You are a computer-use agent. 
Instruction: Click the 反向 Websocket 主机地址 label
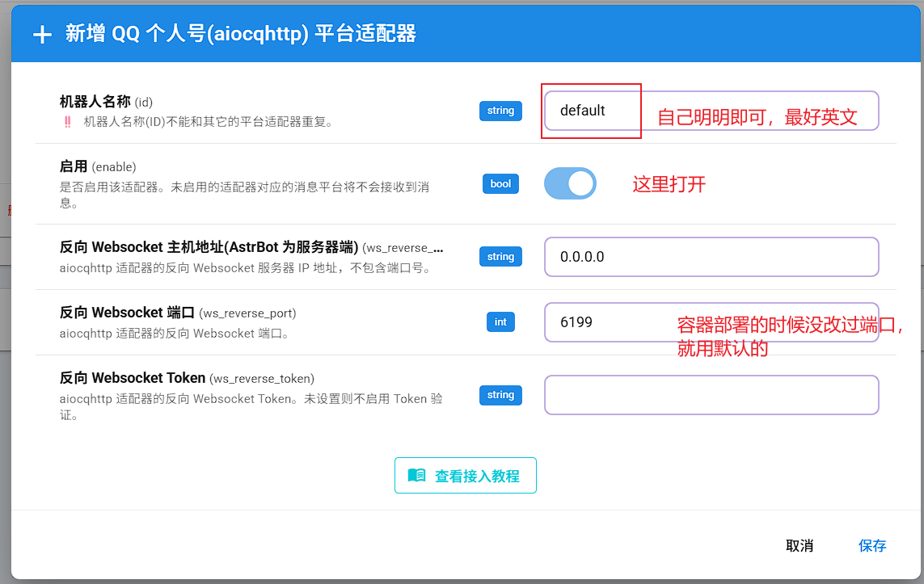coord(251,247)
